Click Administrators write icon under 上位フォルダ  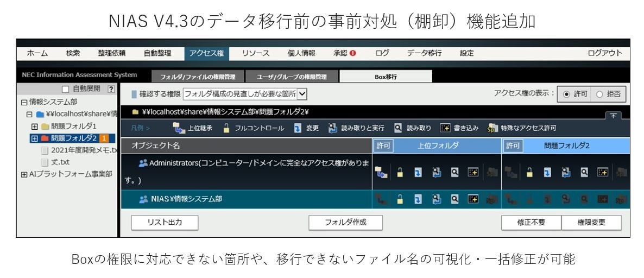coord(473,173)
